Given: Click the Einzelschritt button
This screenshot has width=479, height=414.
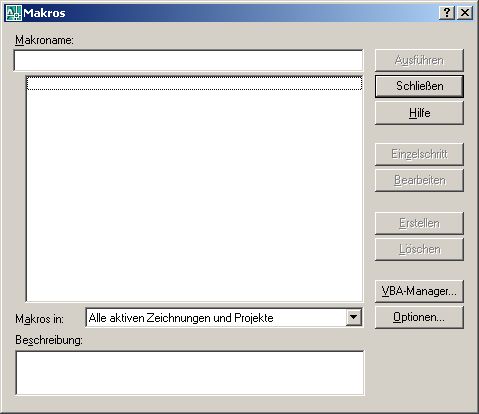Looking at the screenshot, I should click(419, 154).
